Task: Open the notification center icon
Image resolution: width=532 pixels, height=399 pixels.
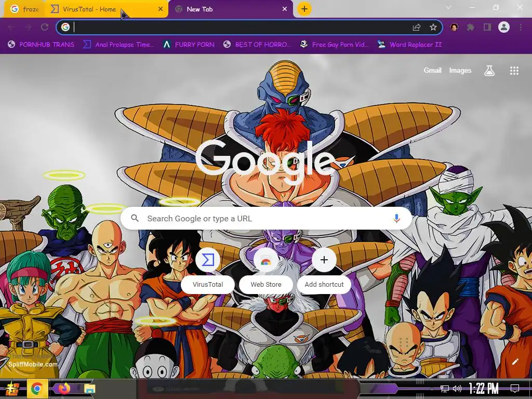Action: tap(515, 389)
